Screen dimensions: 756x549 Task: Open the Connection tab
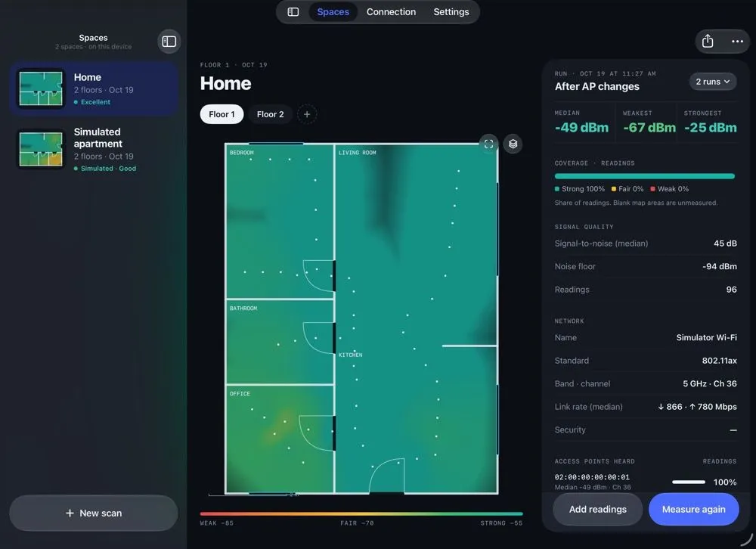(x=391, y=12)
